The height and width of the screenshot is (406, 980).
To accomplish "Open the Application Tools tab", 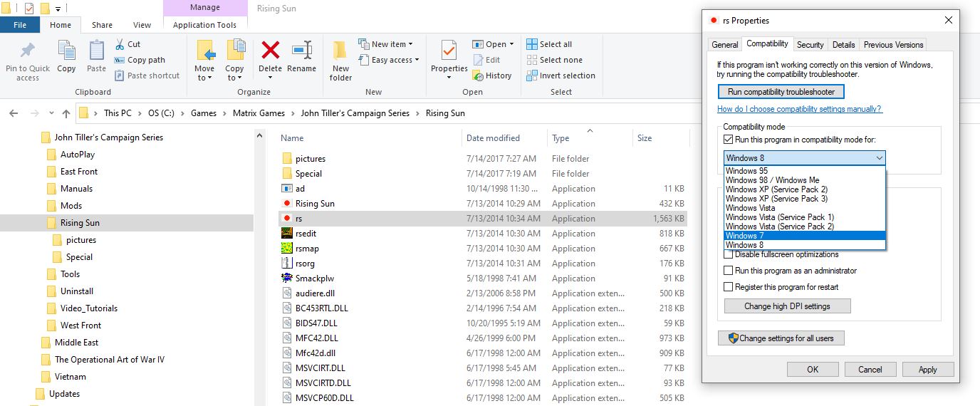I will [x=204, y=25].
